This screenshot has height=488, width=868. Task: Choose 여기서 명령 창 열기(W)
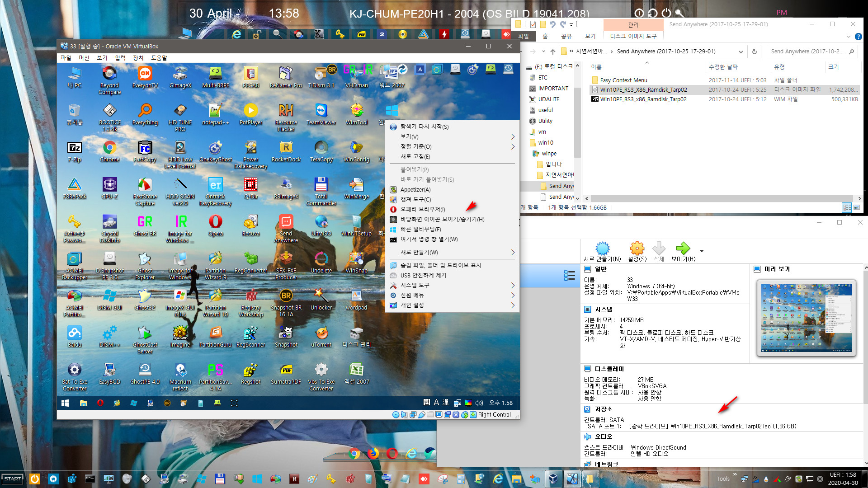coord(452,239)
